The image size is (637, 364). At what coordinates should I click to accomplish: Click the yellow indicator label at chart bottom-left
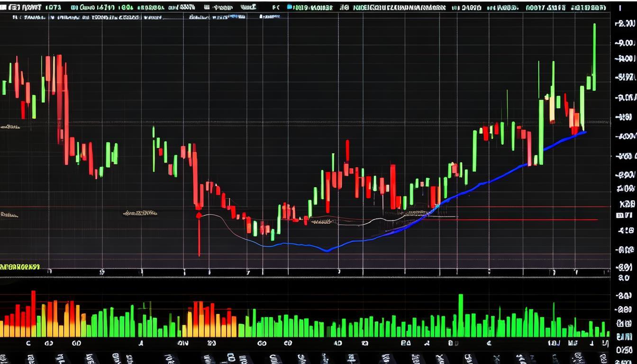20,267
